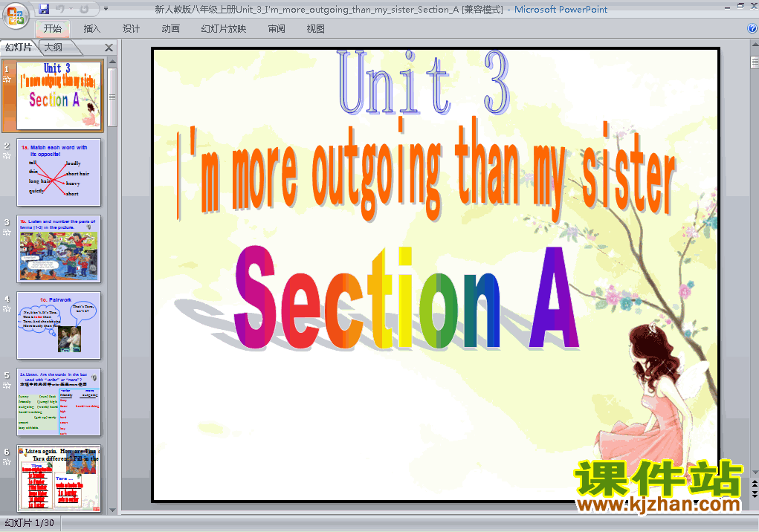Open the 幻灯片放映 ribbon tab
Image resolution: width=759 pixels, height=532 pixels.
click(x=223, y=28)
